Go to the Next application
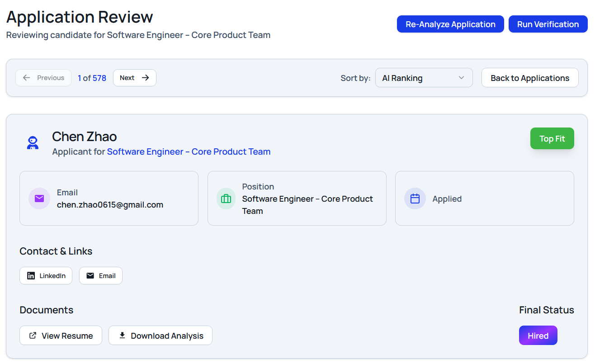 134,78
